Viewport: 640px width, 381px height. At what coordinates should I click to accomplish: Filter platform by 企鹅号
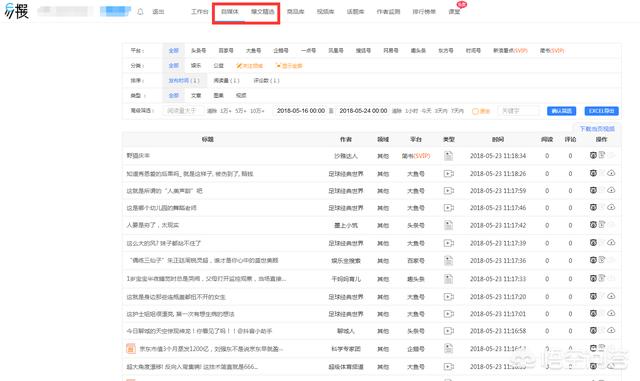pyautogui.click(x=281, y=51)
